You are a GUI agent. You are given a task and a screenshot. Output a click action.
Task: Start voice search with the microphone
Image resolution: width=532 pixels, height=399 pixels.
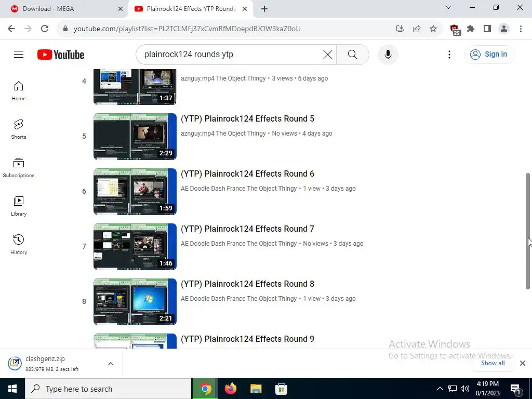coord(388,54)
